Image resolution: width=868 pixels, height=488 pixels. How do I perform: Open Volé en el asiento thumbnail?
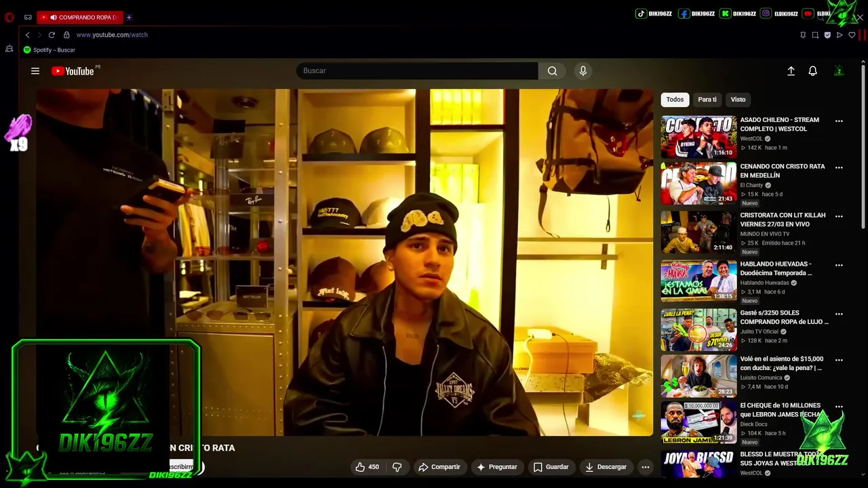coord(698,375)
